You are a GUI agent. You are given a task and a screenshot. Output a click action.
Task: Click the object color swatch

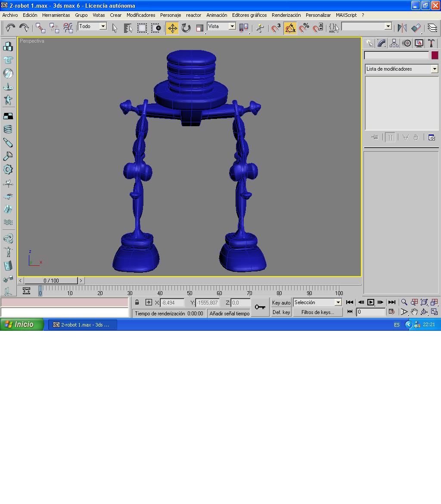(435, 55)
